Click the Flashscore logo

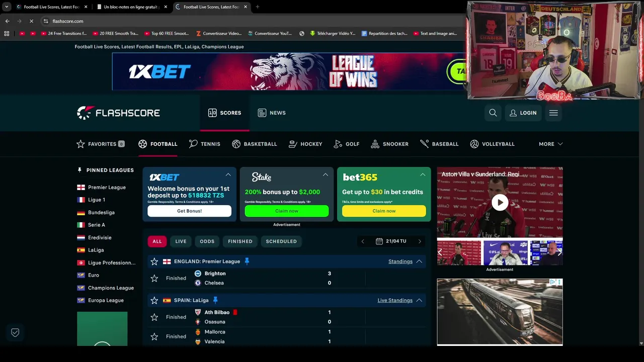[x=118, y=113]
